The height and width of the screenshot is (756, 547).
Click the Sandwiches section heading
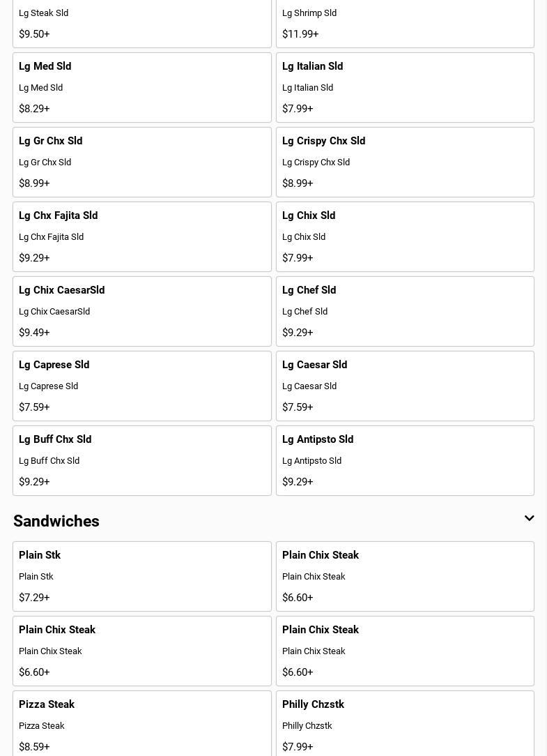(x=56, y=521)
